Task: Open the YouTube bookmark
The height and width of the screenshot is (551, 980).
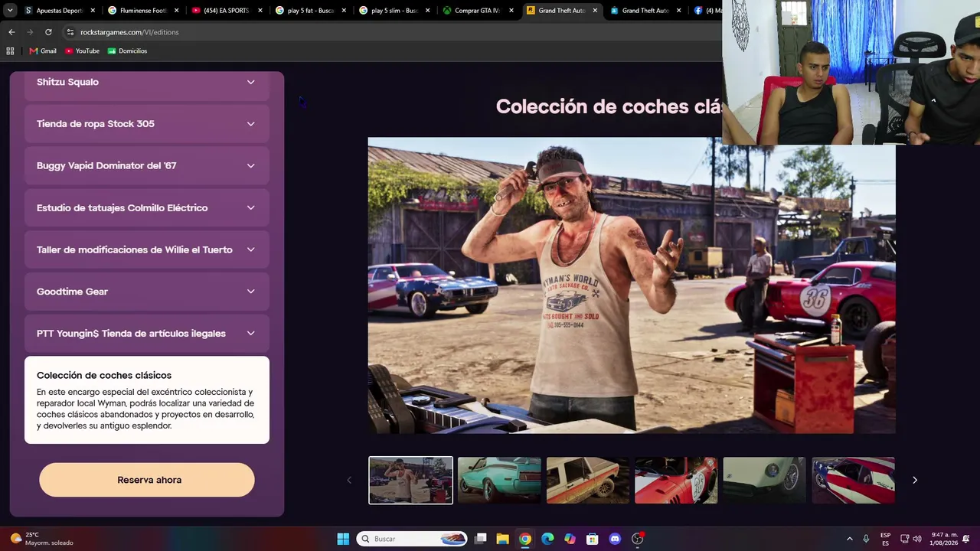Action: tap(82, 51)
